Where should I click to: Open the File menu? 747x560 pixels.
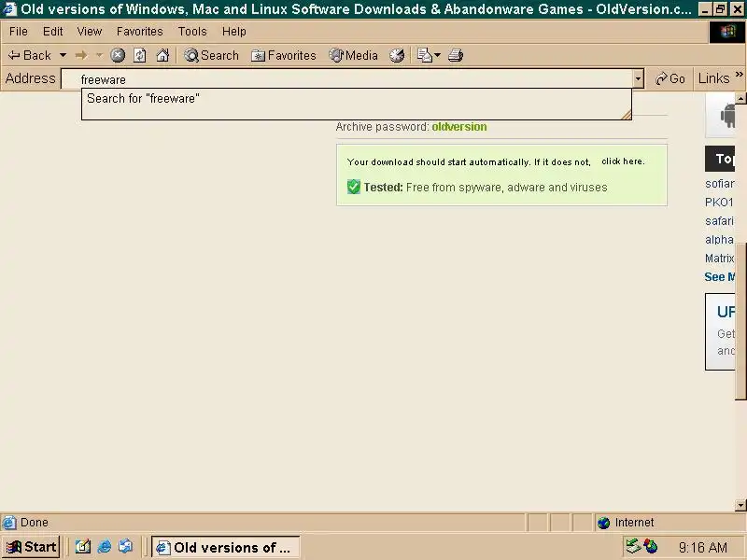tap(18, 32)
